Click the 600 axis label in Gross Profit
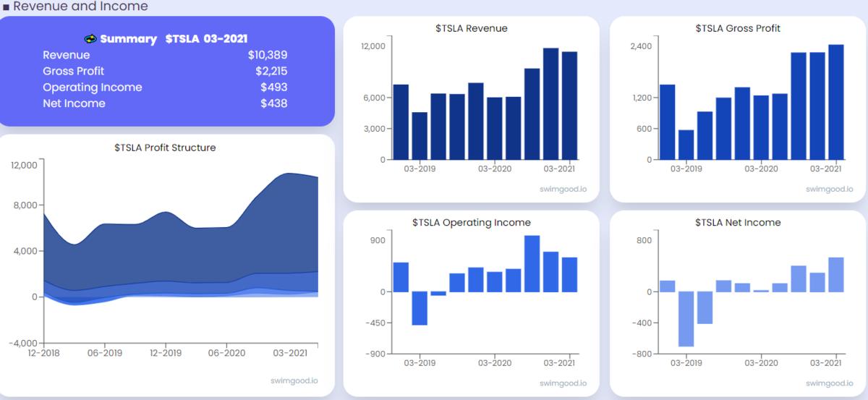 tap(644, 129)
